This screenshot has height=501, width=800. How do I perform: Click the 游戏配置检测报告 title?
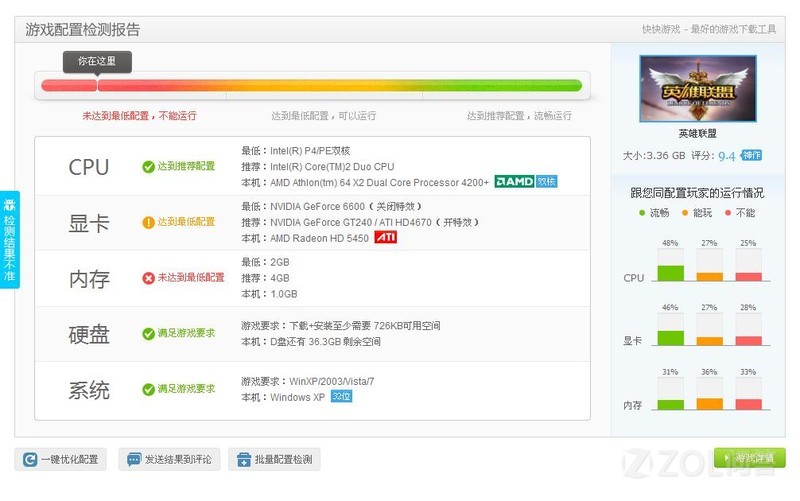[x=83, y=30]
